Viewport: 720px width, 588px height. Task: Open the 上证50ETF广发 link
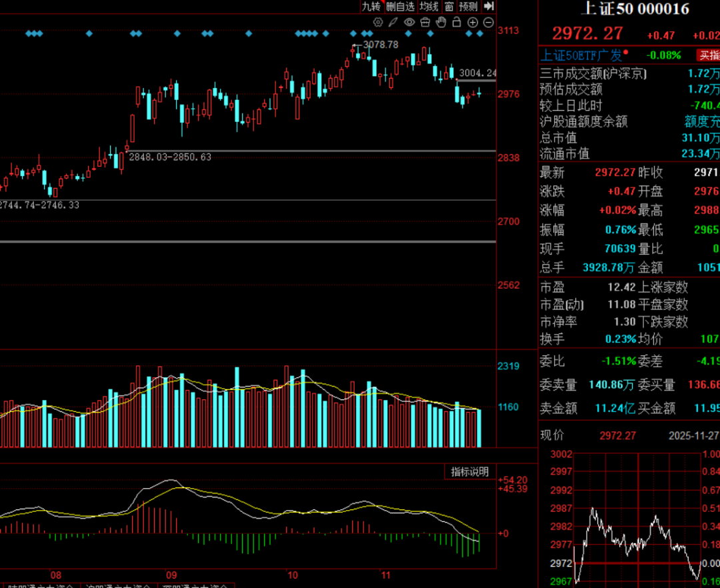tap(580, 55)
